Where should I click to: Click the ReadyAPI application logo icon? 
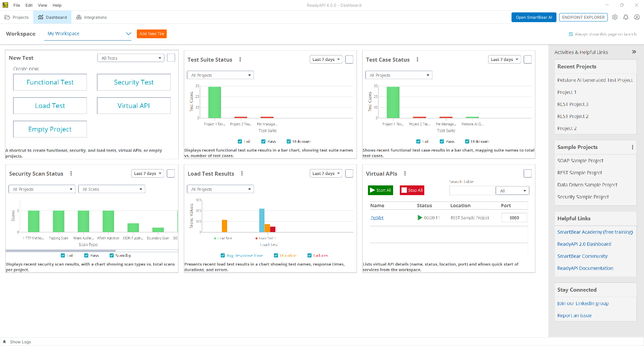pos(5,5)
